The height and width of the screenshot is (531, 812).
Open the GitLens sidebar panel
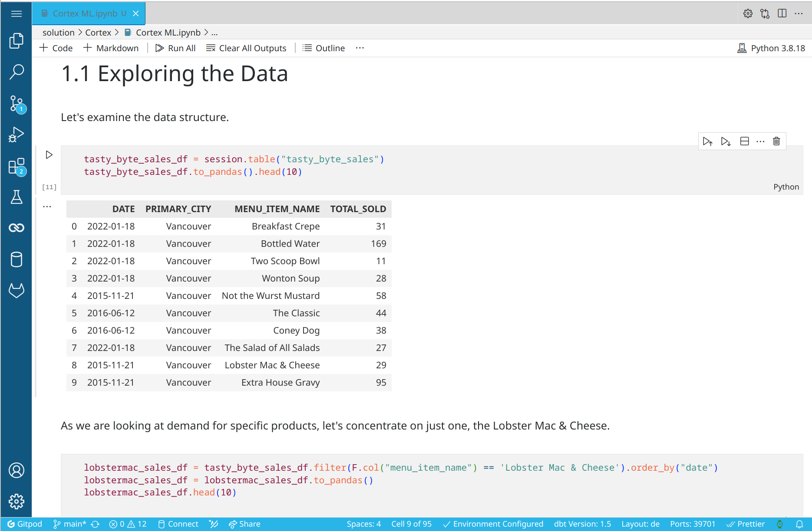[x=16, y=290]
